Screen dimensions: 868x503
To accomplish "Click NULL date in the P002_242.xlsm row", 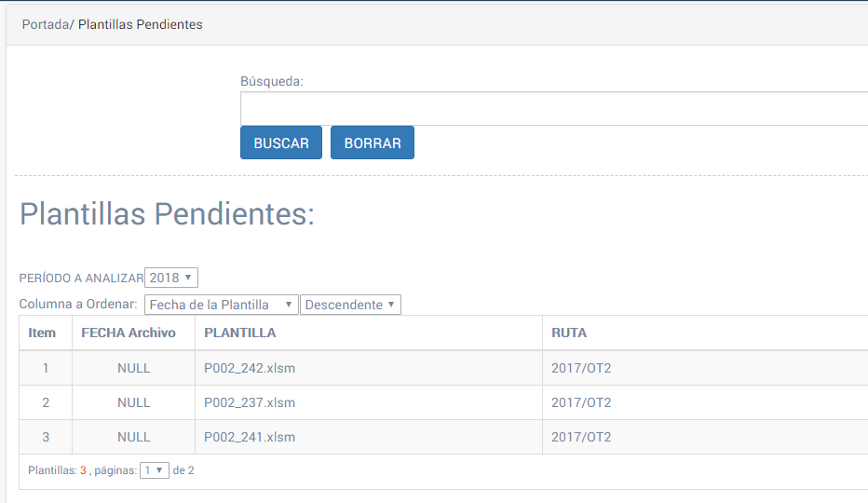I will 133,368.
